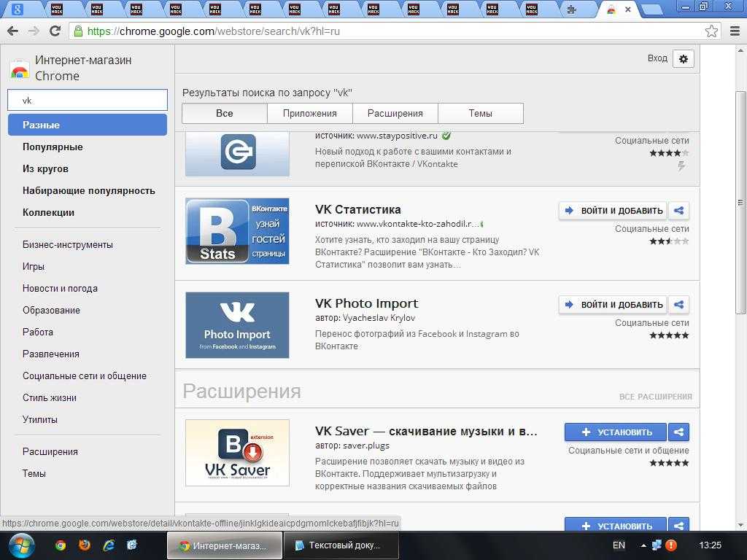
Task: Click the ВСЕ РАСШИРЕНИЯ link
Action: pyautogui.click(x=656, y=397)
